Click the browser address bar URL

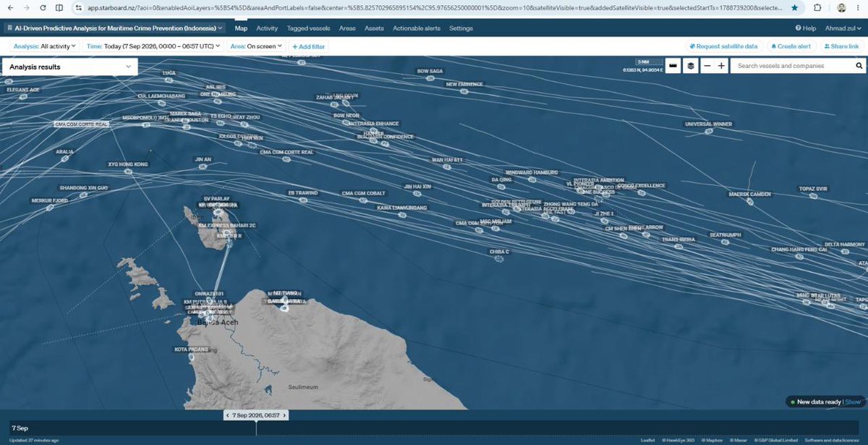pyautogui.click(x=436, y=8)
